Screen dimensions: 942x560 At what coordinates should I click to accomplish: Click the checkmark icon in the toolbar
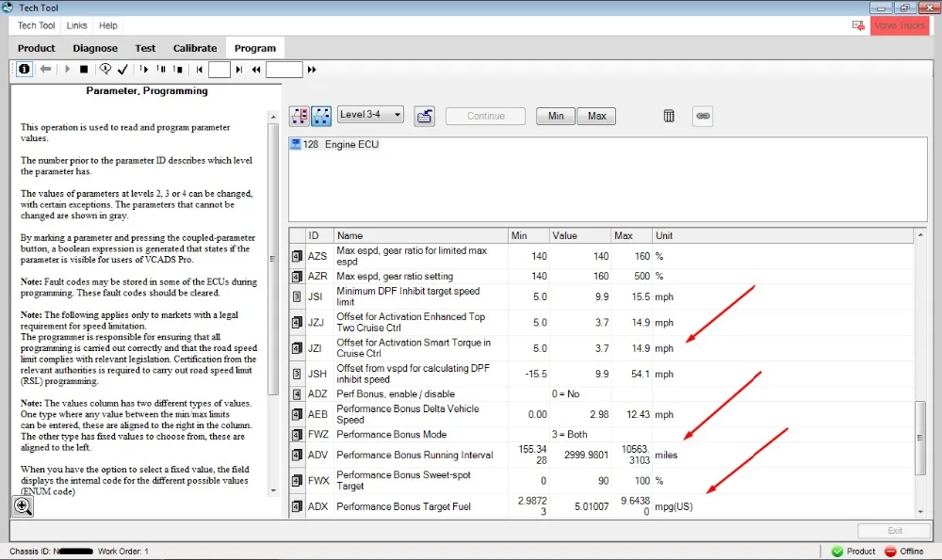click(122, 69)
